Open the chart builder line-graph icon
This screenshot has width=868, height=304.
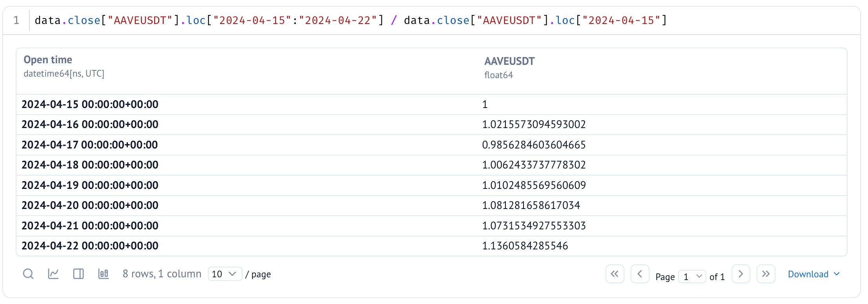click(53, 274)
